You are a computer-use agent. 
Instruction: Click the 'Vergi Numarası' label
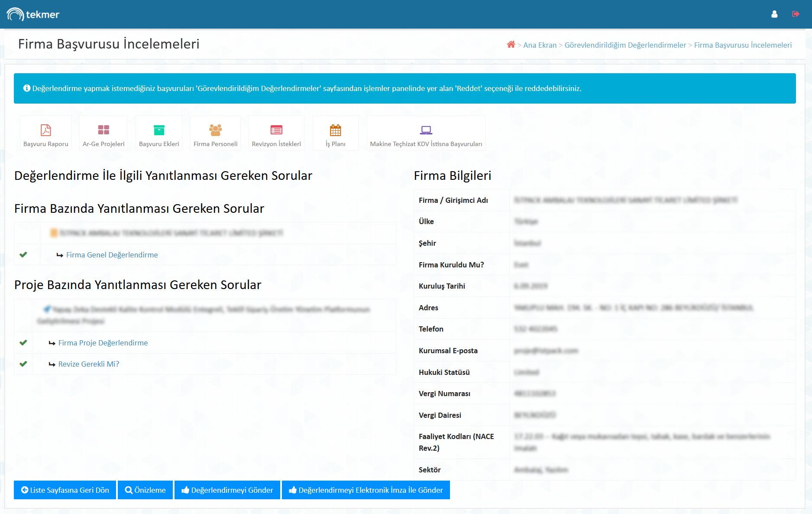point(444,394)
